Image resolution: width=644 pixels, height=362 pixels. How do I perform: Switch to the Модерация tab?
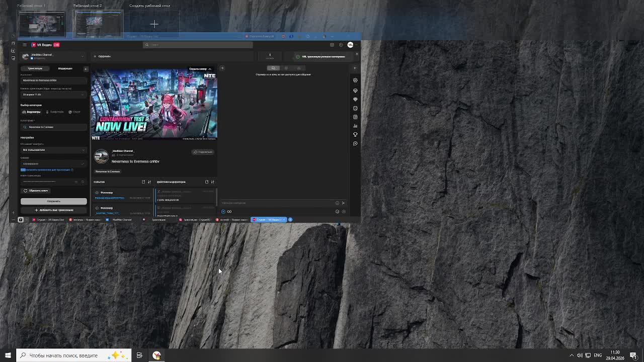(x=65, y=68)
